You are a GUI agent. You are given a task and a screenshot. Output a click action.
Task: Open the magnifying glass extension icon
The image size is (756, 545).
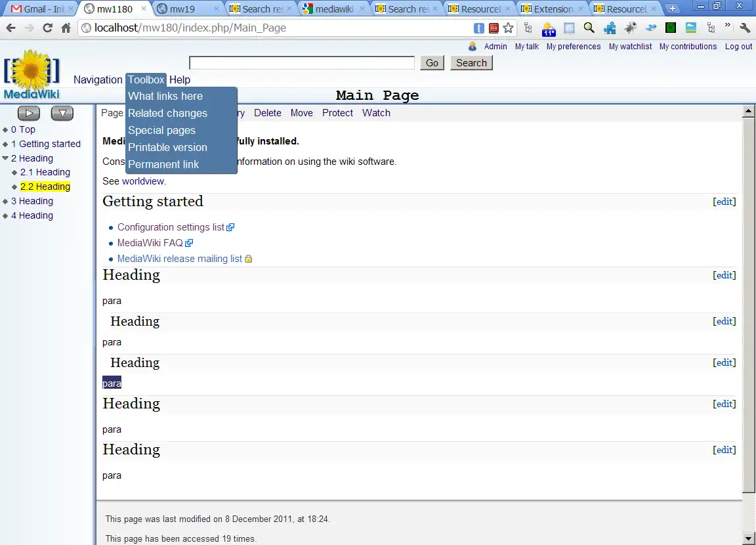589,28
